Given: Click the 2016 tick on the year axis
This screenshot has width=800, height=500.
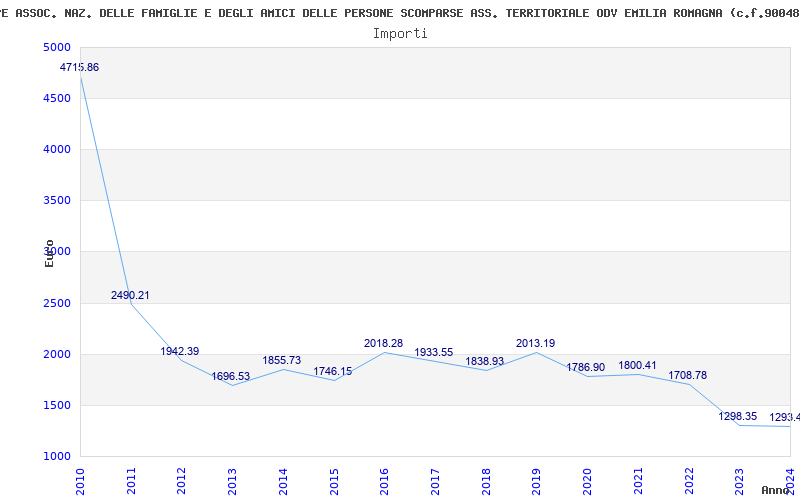Looking at the screenshot, I should (x=385, y=478).
